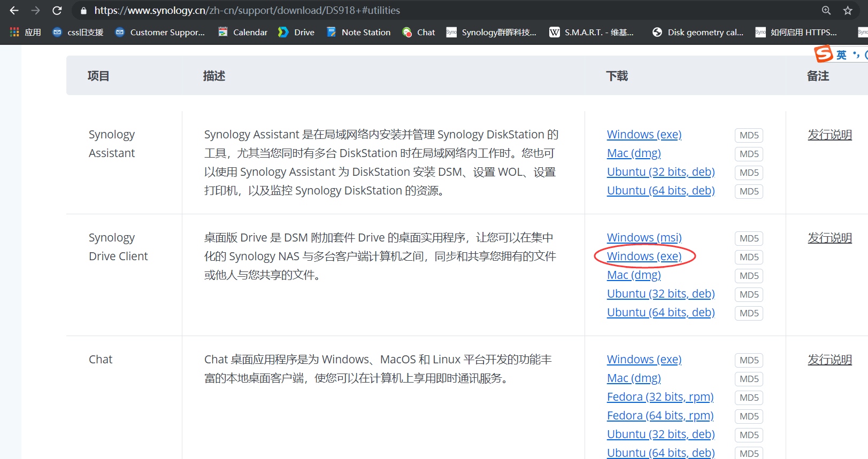Download Chat client Fedora (32 bits, rpm)
868x459 pixels.
[660, 397]
